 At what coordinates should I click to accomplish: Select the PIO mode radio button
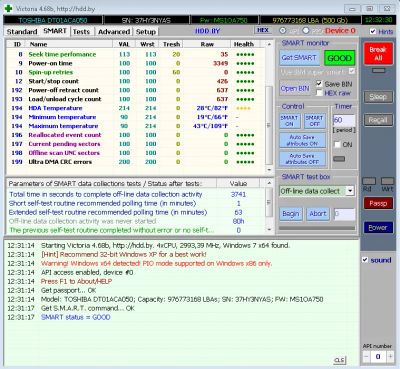306,31
